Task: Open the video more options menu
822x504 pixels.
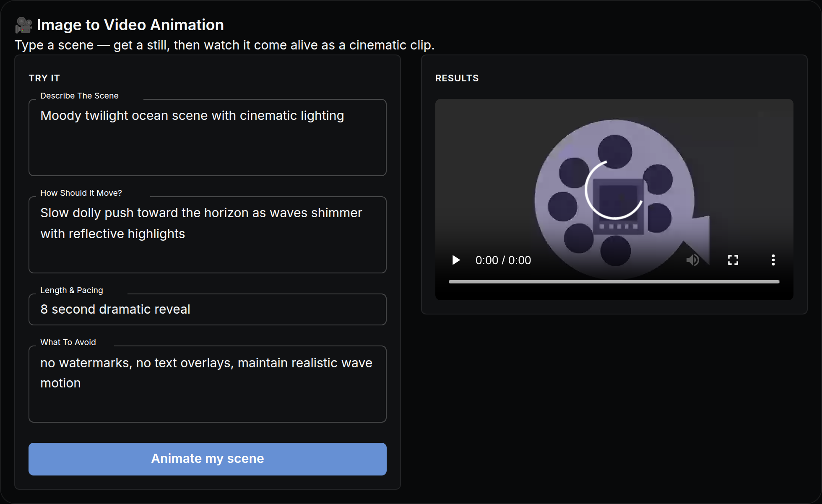Action: [773, 260]
